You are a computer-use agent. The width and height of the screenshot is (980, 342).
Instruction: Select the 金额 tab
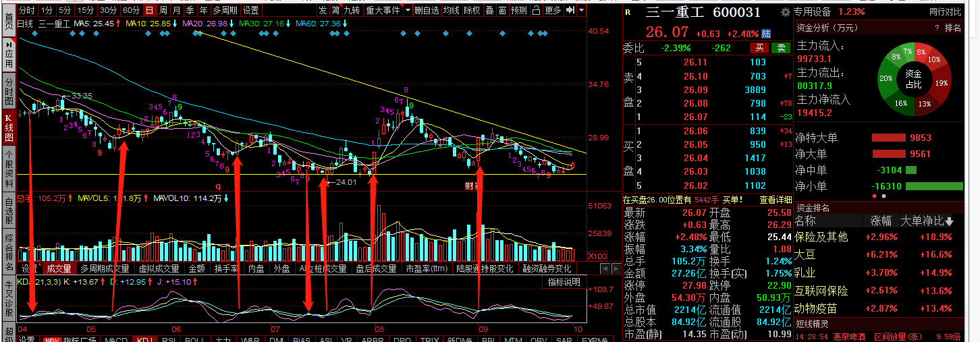(196, 268)
